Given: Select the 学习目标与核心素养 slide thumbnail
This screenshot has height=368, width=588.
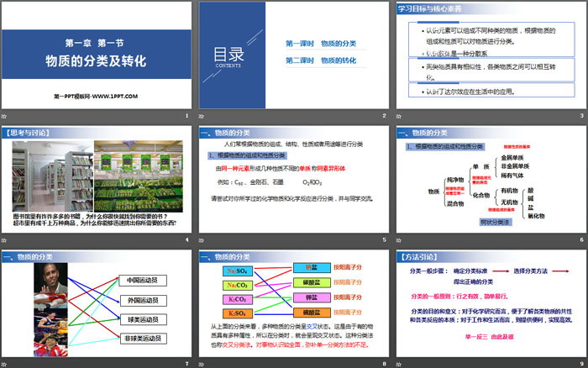Looking at the screenshot, I should pyautogui.click(x=490, y=55).
